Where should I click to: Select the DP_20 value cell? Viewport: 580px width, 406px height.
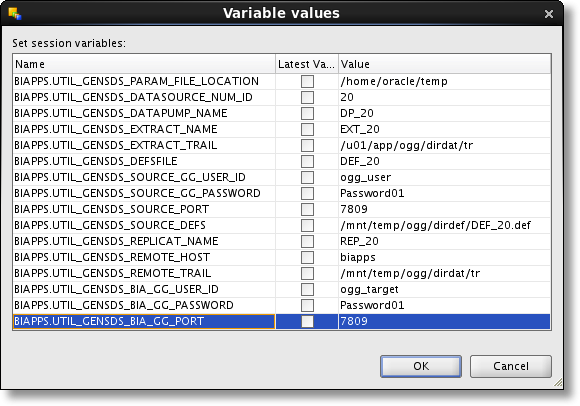pos(444,113)
